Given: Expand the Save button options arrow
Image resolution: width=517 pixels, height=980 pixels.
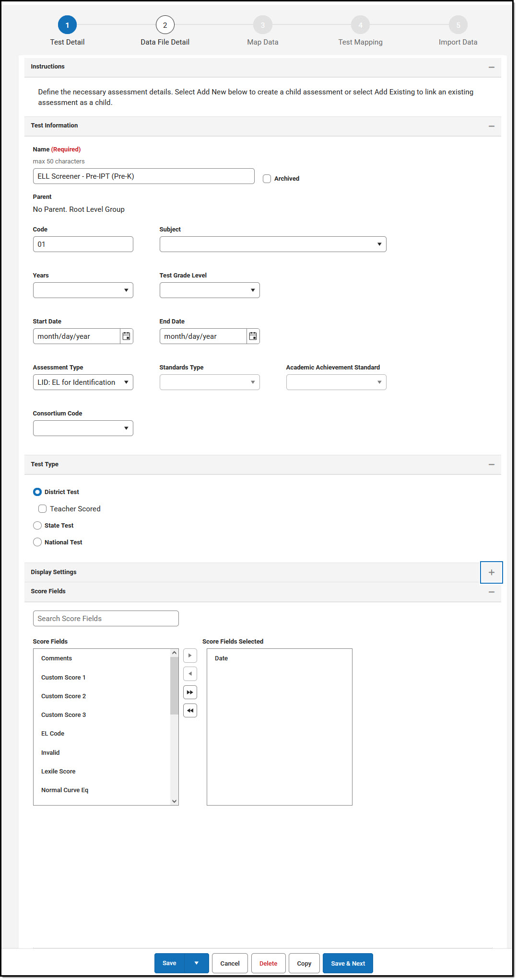Looking at the screenshot, I should (196, 963).
